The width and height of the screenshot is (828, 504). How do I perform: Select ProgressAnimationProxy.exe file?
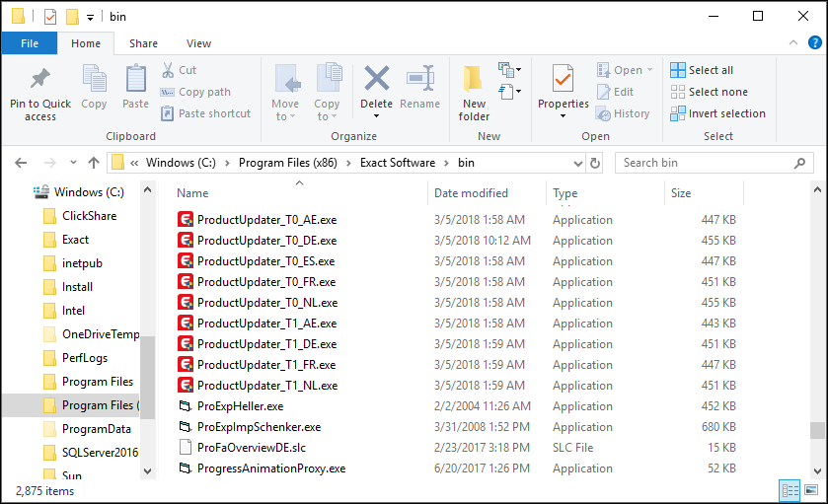click(271, 468)
